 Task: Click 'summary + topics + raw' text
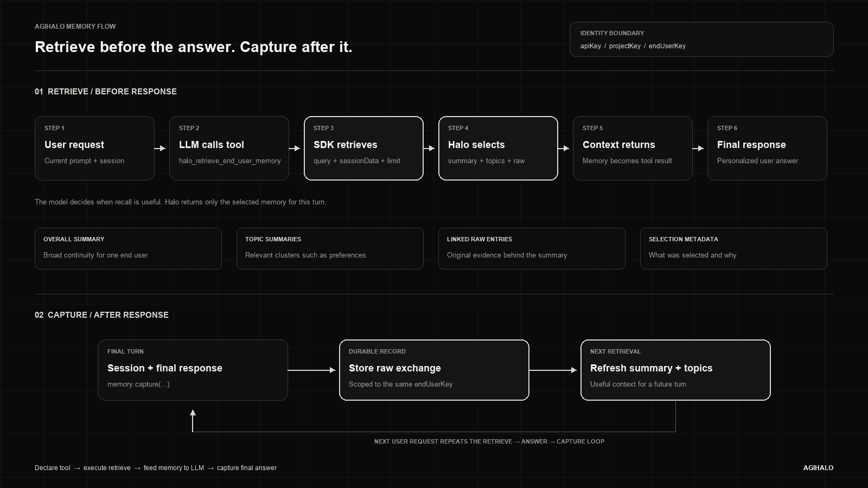pos(486,161)
